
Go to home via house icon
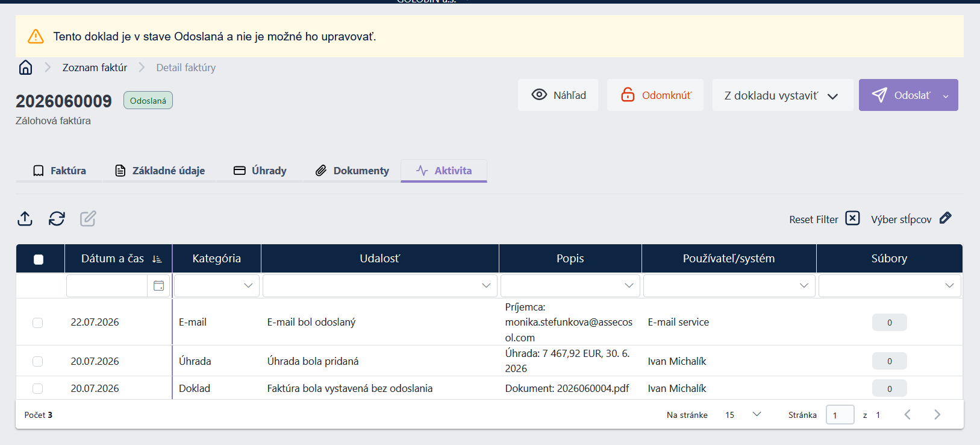[25, 68]
